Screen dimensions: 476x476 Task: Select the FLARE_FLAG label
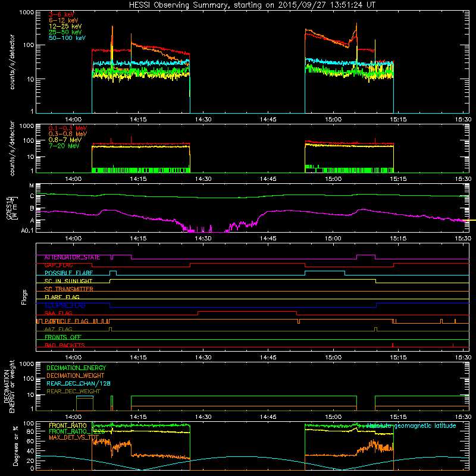pyautogui.click(x=62, y=297)
